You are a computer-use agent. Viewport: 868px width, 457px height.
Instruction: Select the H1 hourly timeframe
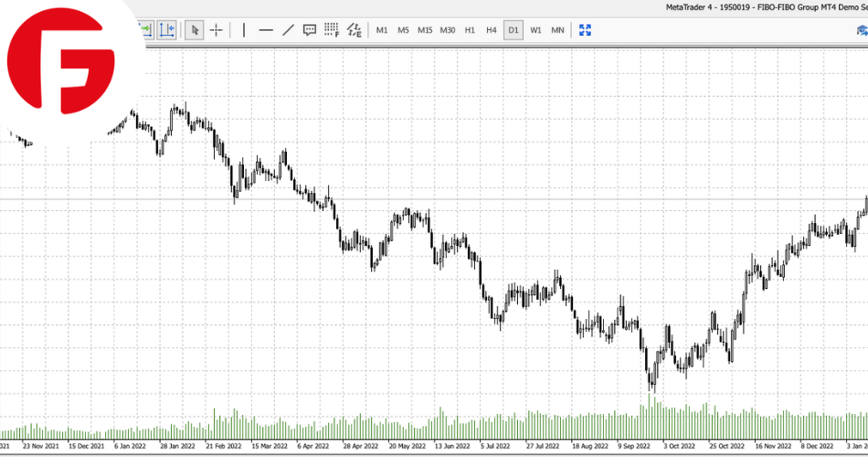pos(470,30)
